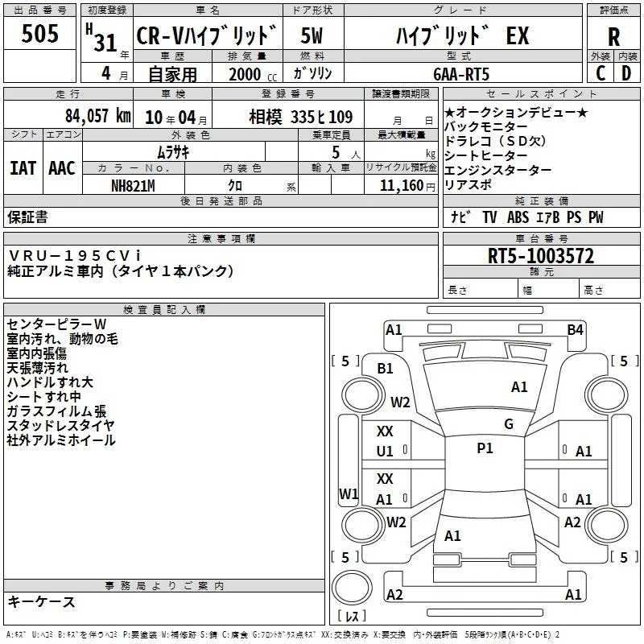
Task: Click the mileage 84,057 km
Action: click(98, 116)
